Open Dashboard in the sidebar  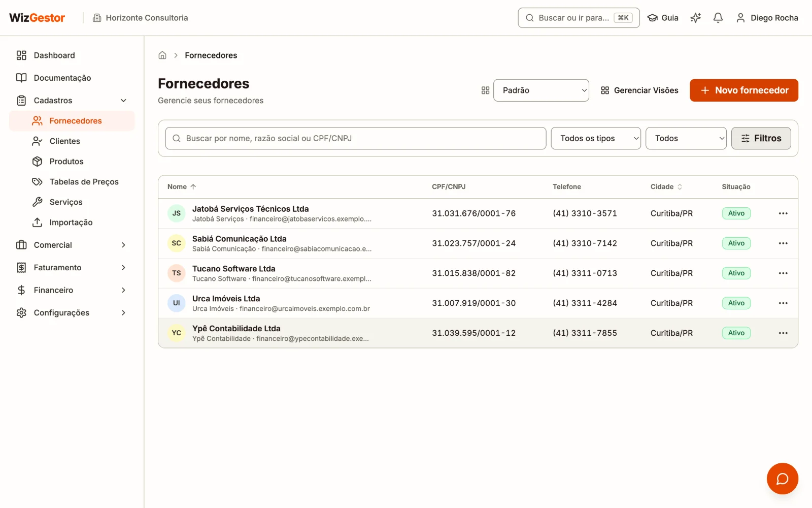(x=72, y=55)
